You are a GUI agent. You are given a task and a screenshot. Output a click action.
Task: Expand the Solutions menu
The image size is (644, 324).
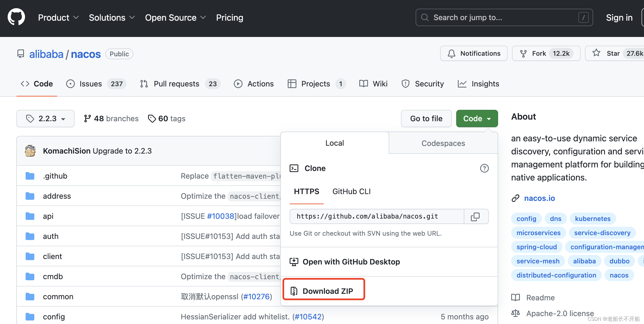click(112, 17)
